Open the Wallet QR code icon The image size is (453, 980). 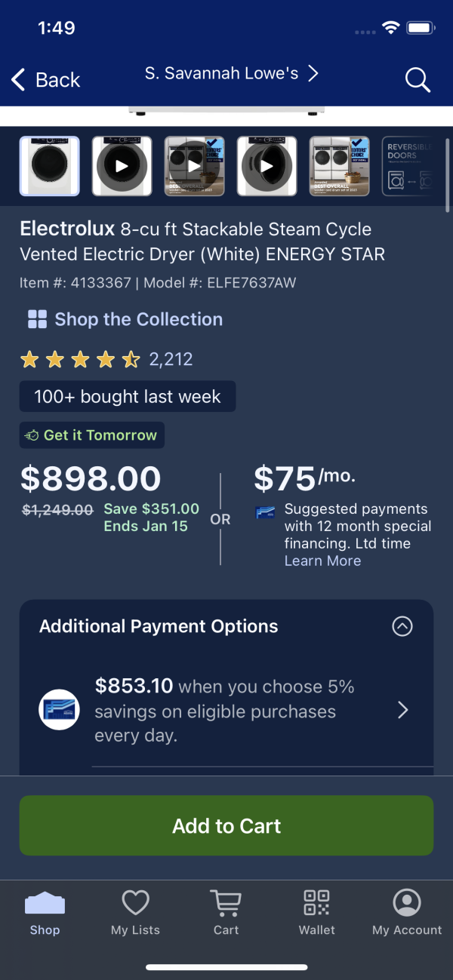click(316, 902)
